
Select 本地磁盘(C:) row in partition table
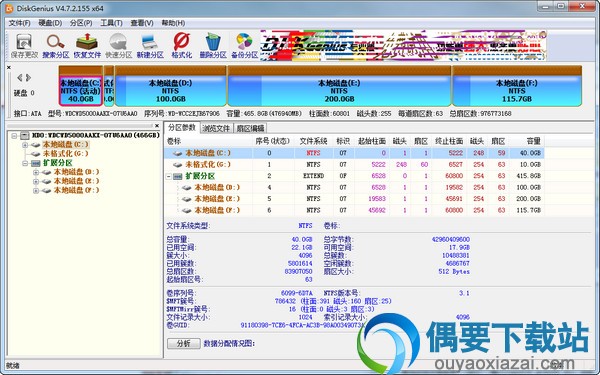tap(354, 153)
